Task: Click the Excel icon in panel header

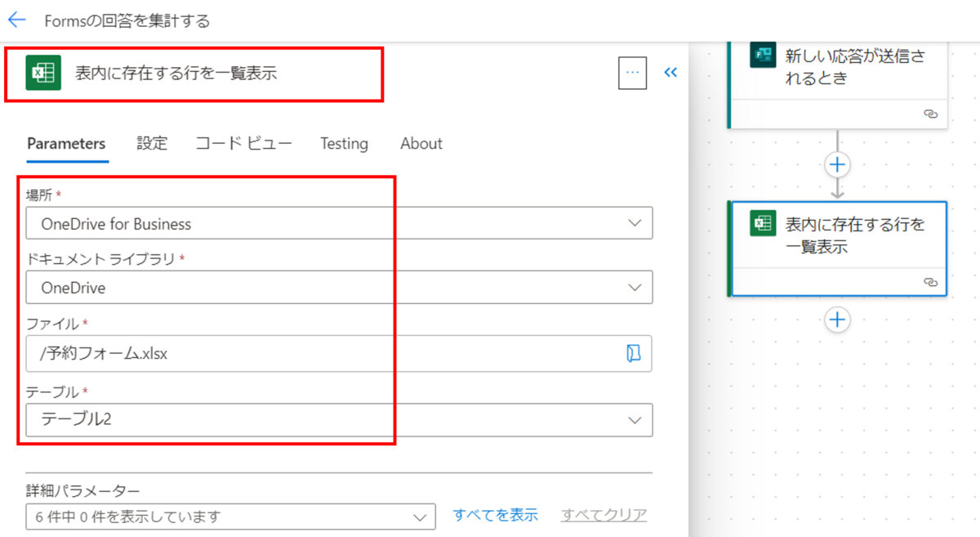Action: pos(42,73)
